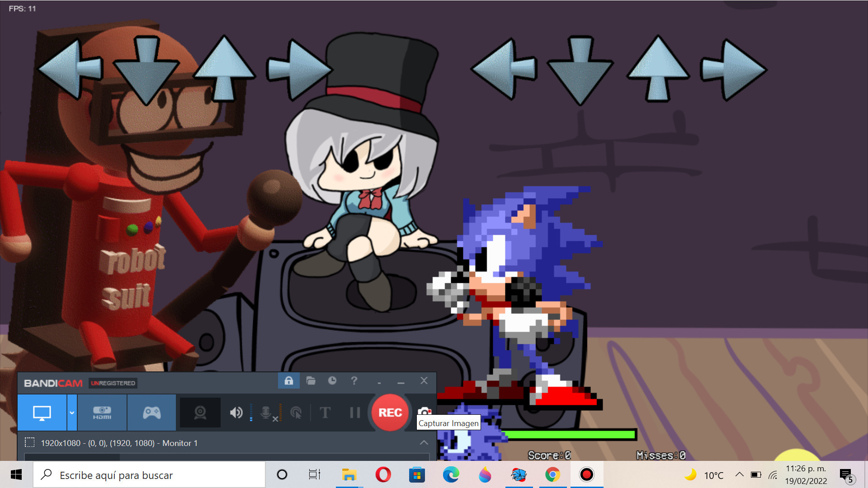This screenshot has width=868, height=488.
Task: Open HDMI device recording mode
Action: click(x=102, y=413)
